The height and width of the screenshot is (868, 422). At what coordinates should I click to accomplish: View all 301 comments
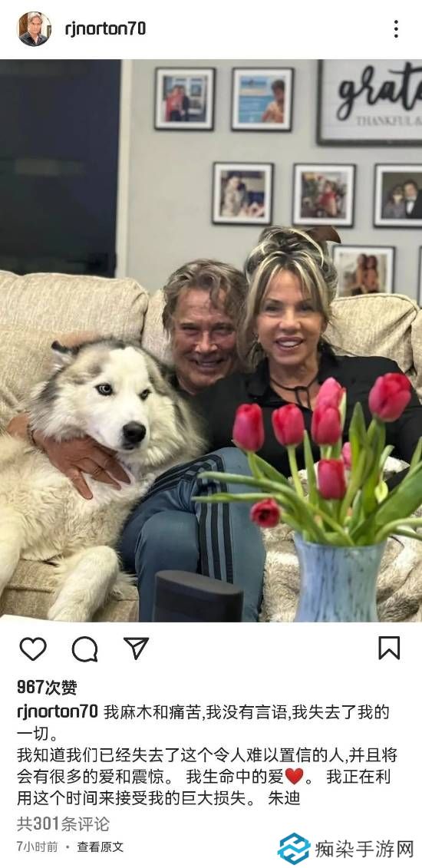tap(63, 823)
